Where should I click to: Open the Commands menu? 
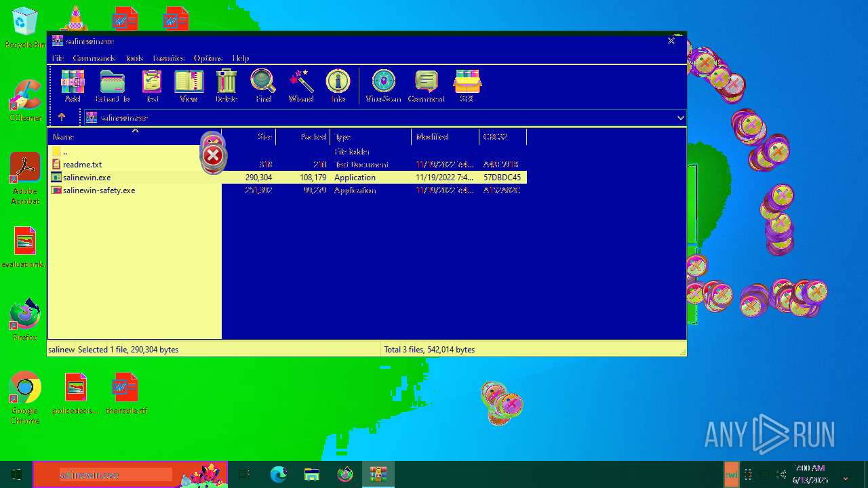coord(94,58)
